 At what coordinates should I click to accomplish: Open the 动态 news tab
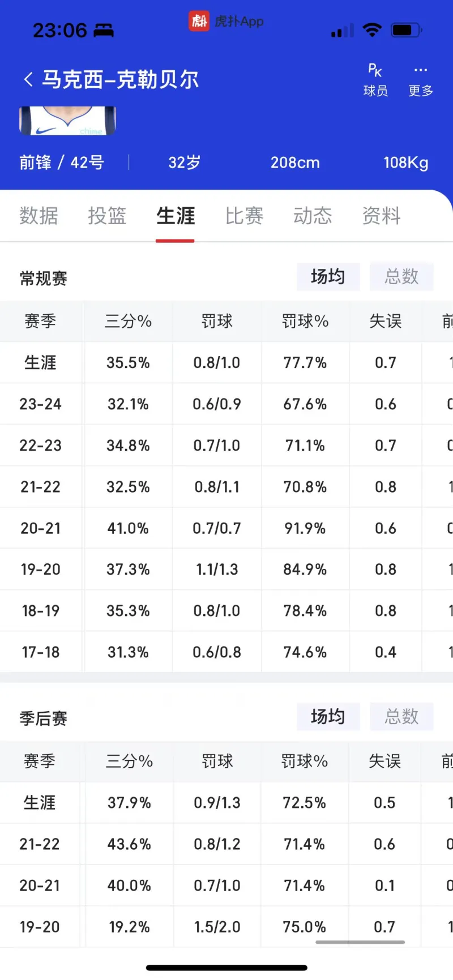[312, 216]
